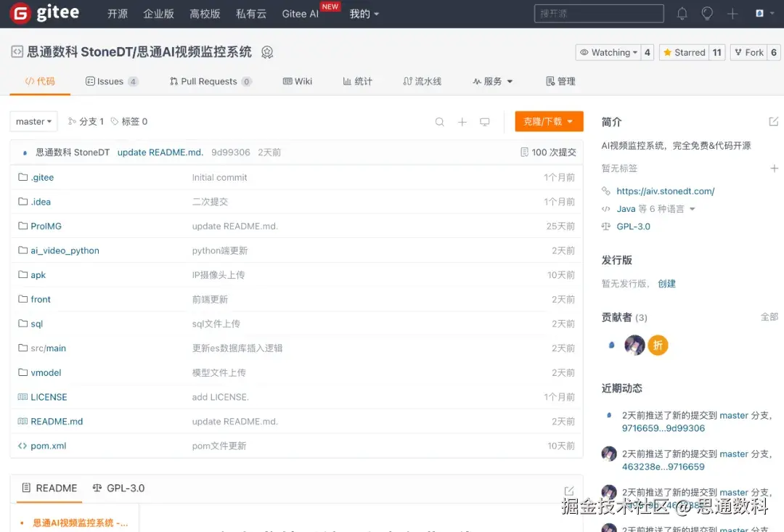This screenshot has width=784, height=532.
Task: Select 企业版 in the top menu
Action: [158, 13]
